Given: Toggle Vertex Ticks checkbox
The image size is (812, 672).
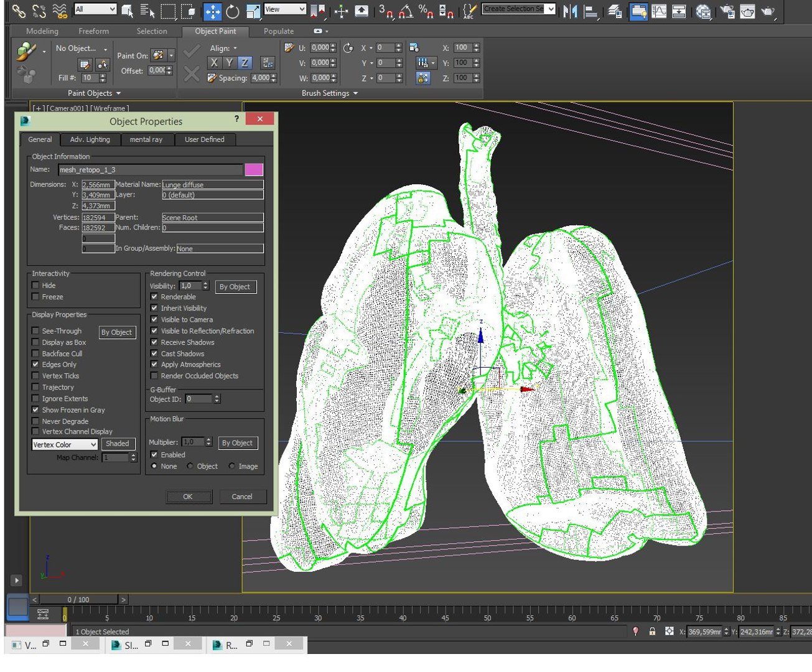Looking at the screenshot, I should pos(35,376).
